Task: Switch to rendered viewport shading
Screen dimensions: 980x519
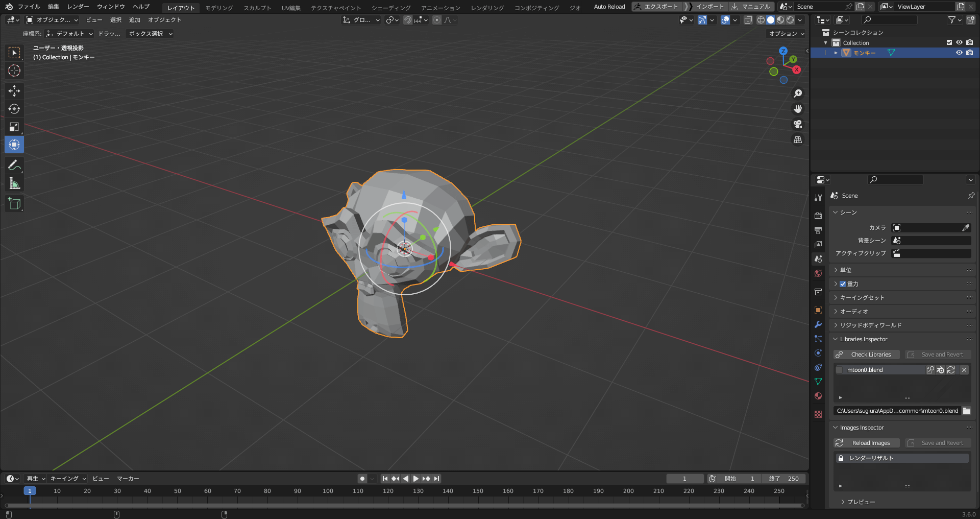Action: click(x=790, y=20)
